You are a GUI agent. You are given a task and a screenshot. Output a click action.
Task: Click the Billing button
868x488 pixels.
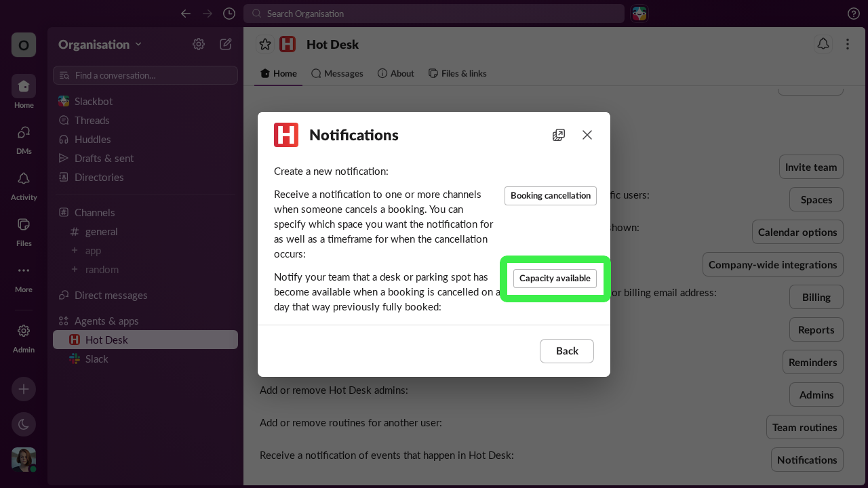coord(816,297)
